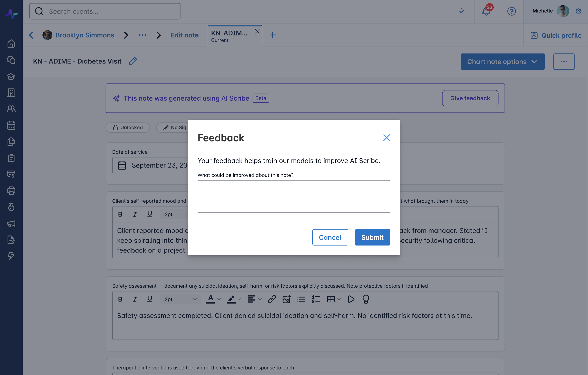Screen dimensions: 588x375
Task: Click the home icon in the sidebar
Action: pyautogui.click(x=11, y=44)
